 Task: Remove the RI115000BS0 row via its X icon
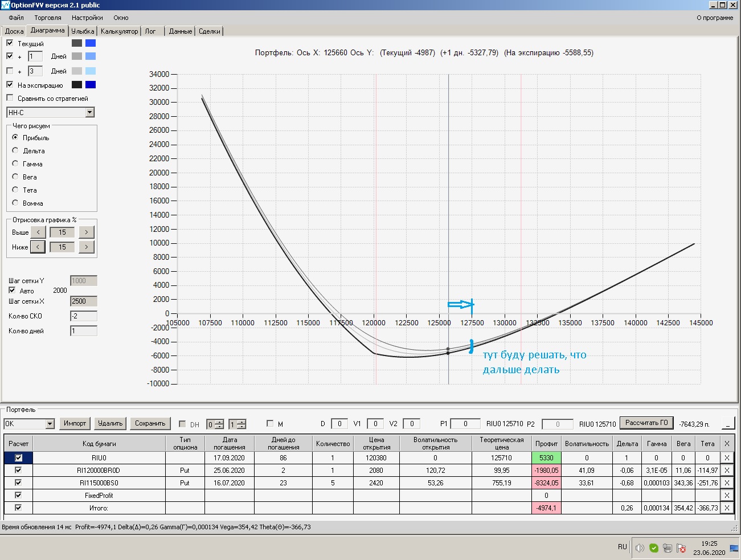(x=727, y=483)
